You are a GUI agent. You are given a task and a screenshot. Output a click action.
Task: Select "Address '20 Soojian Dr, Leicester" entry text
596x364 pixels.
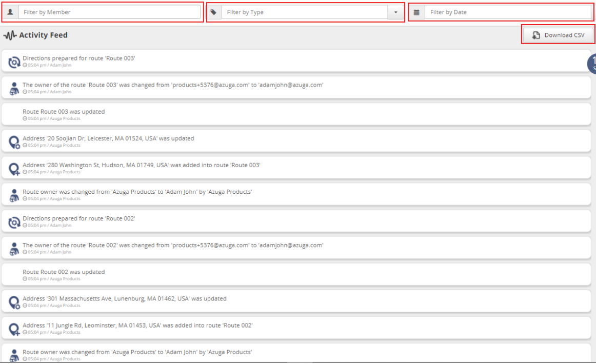point(108,138)
